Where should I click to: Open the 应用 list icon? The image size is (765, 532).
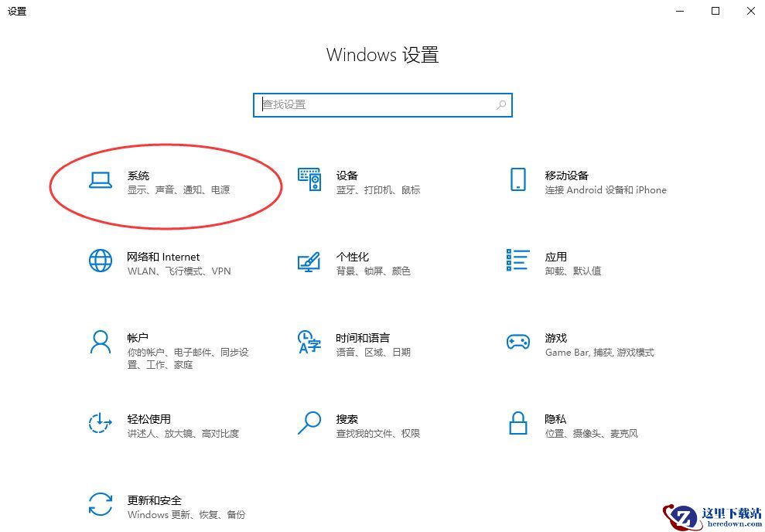(x=518, y=260)
